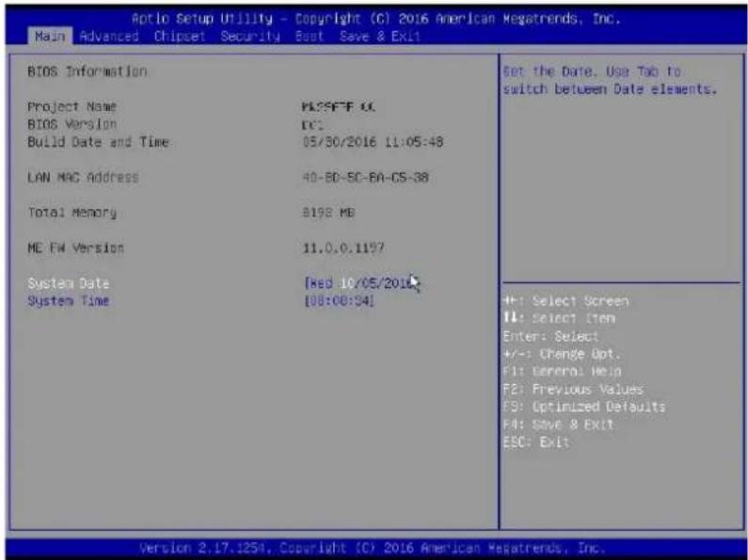Click the +/-: Change Opt. hint
The image size is (748, 560).
pyautogui.click(x=562, y=354)
